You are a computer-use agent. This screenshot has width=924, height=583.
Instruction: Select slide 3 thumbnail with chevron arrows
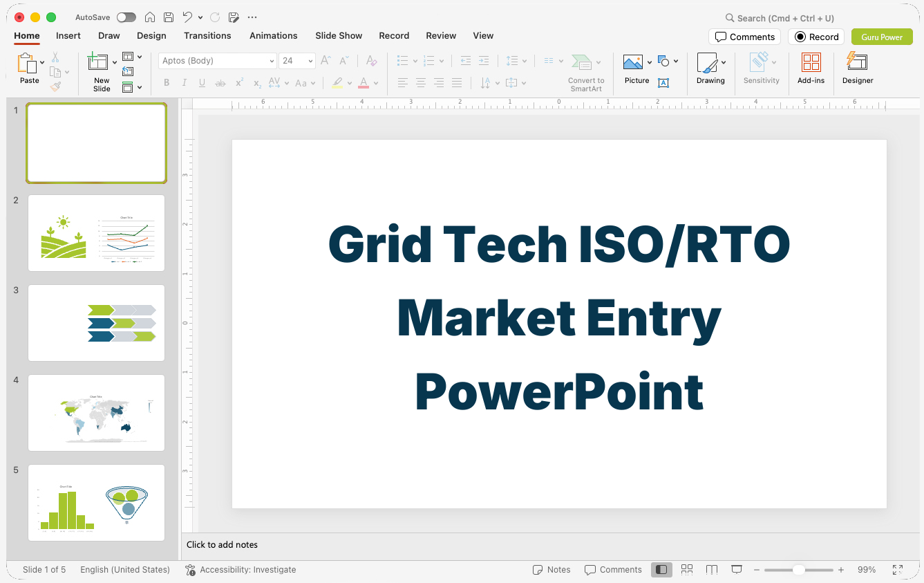pos(96,323)
